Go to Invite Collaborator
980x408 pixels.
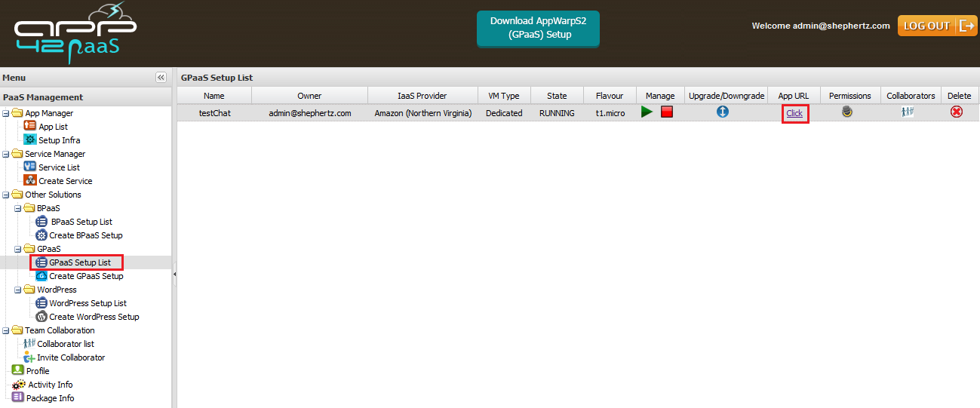coord(71,357)
